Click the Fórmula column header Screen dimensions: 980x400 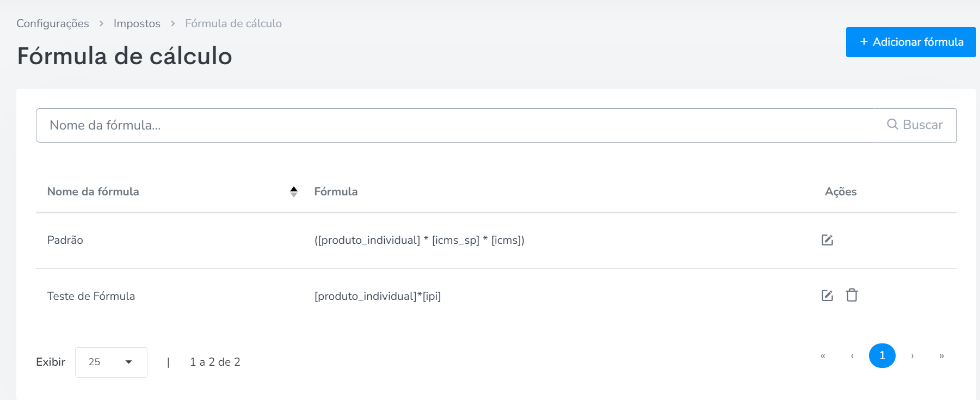point(336,192)
